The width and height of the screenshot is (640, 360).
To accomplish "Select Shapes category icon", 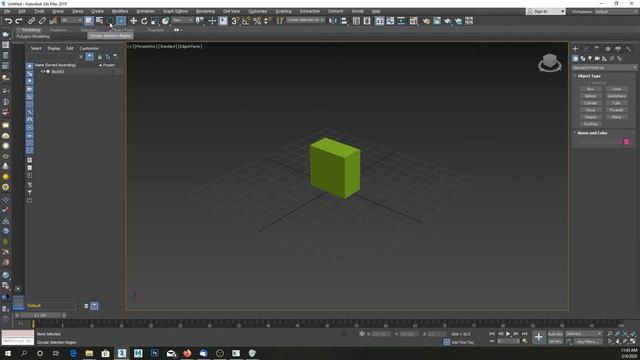I will coord(583,59).
